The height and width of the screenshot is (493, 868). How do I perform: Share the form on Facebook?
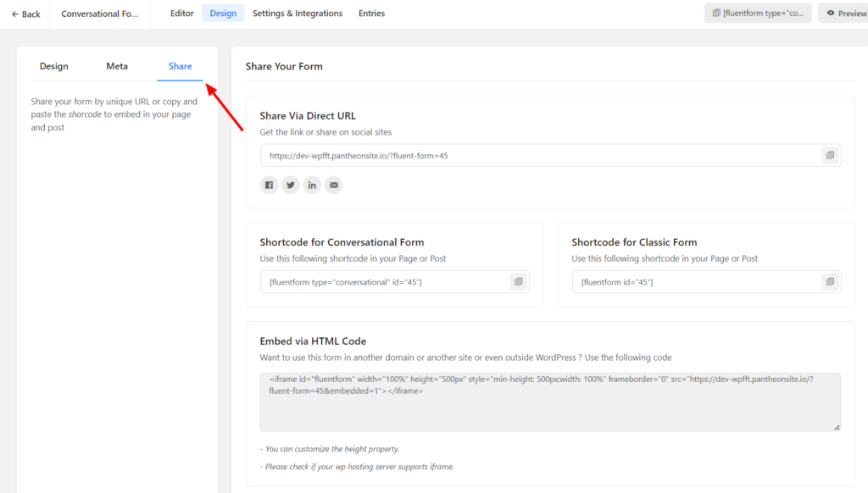269,185
